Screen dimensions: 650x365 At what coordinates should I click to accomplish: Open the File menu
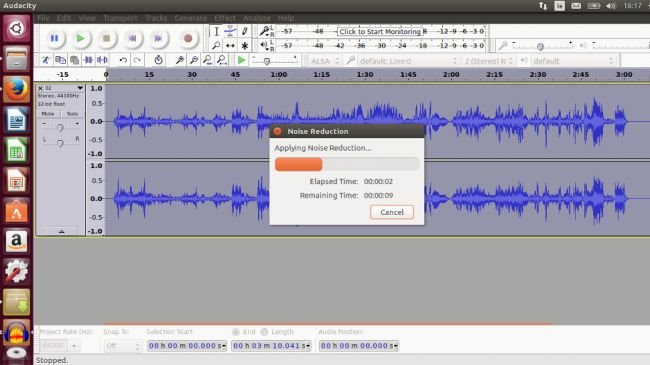coord(43,18)
